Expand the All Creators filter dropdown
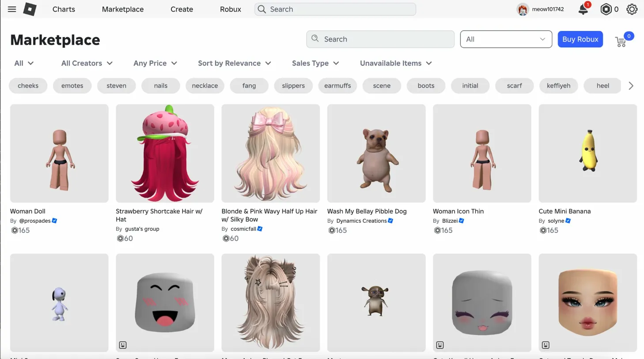The image size is (644, 359). 87,63
